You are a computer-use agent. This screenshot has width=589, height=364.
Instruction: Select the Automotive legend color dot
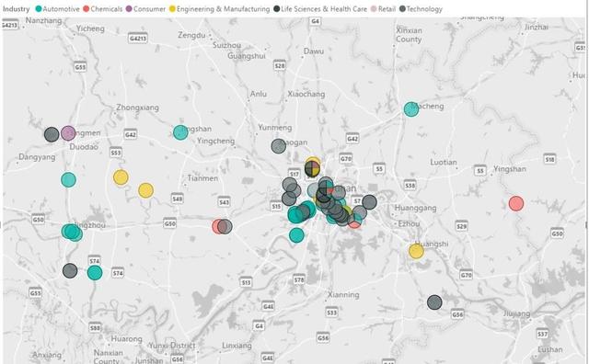click(x=39, y=9)
